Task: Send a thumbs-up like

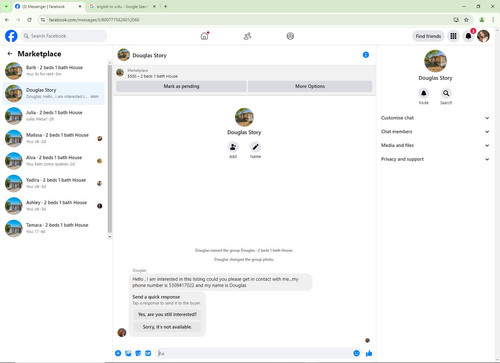Action: (369, 353)
